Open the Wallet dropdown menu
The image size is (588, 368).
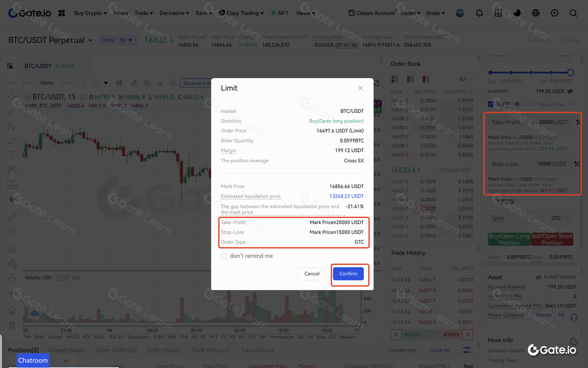[410, 13]
